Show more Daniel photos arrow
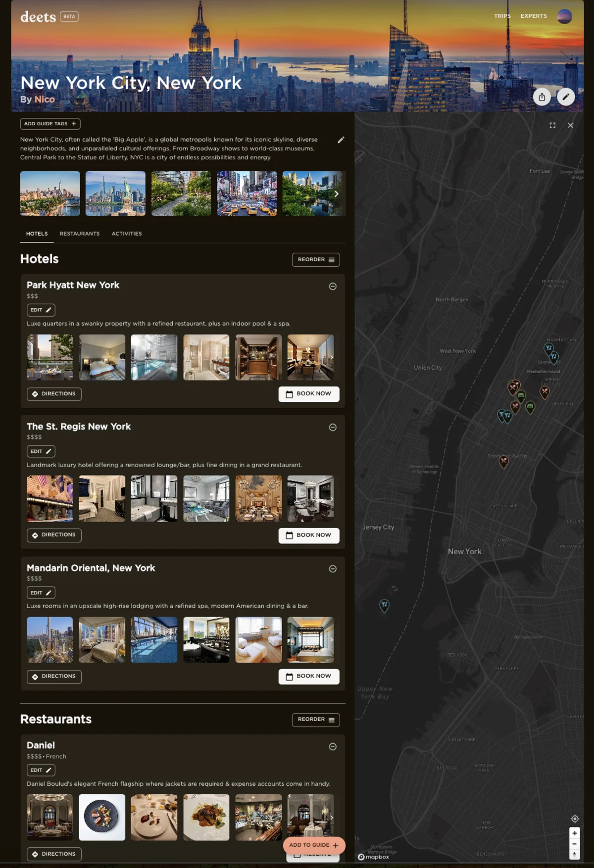 [x=331, y=818]
